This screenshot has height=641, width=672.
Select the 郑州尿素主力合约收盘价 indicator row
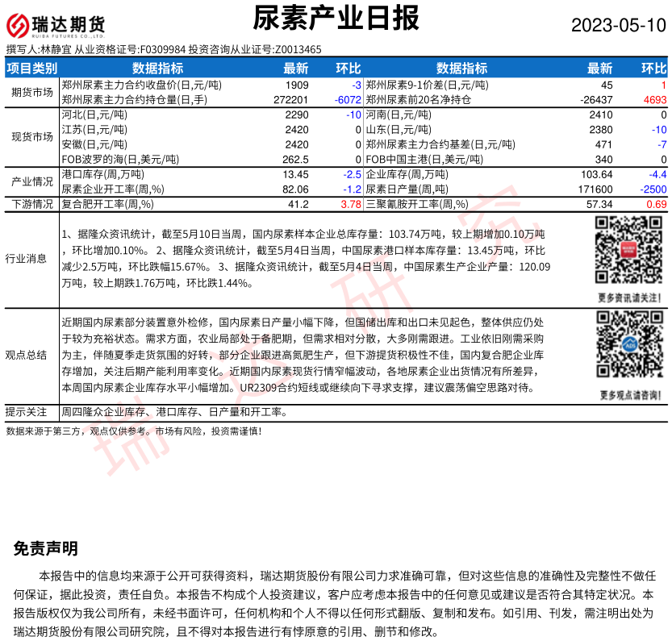pos(142,85)
